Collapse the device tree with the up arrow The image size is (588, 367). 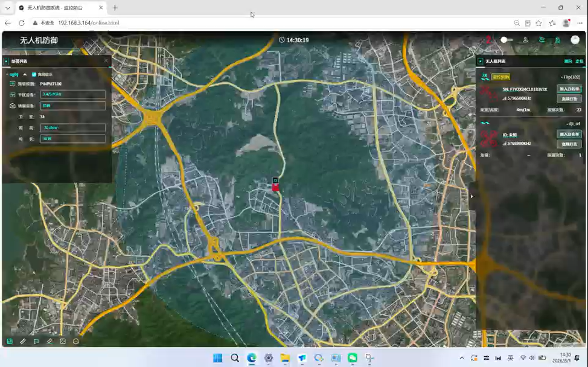(x=25, y=74)
